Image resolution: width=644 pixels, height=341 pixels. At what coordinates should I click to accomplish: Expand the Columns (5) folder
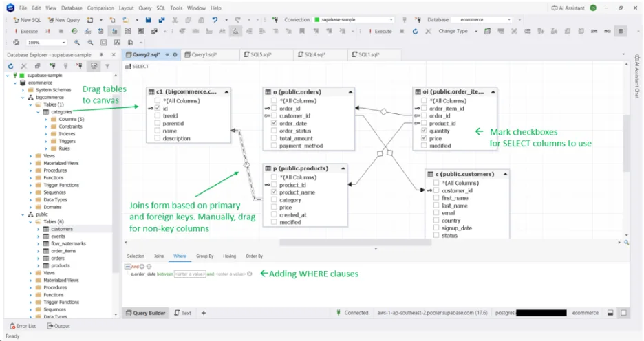click(x=46, y=120)
